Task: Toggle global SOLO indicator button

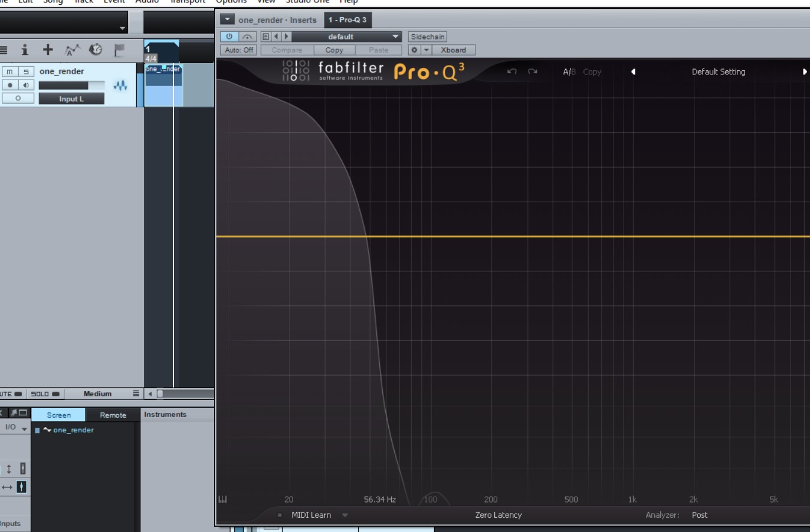Action: 45,394
